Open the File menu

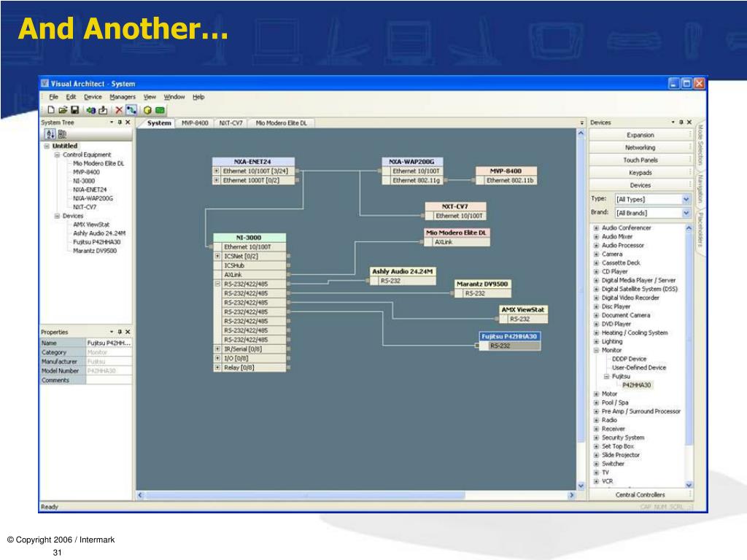point(53,97)
